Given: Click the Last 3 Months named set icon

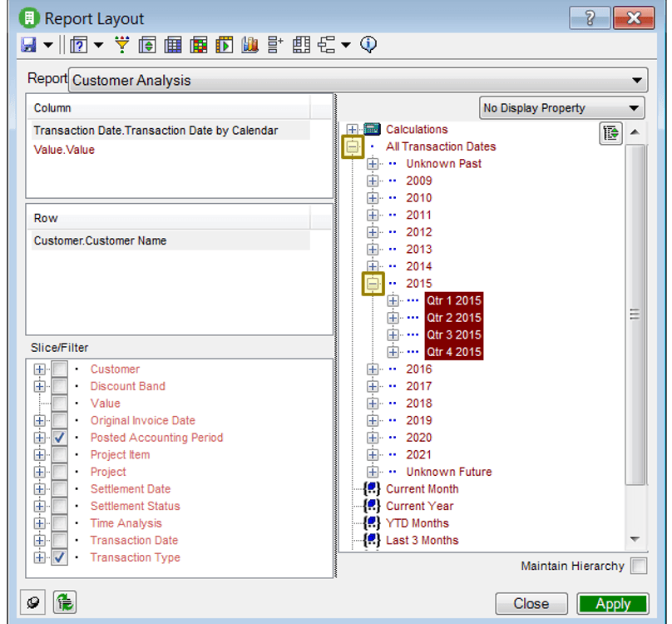Looking at the screenshot, I should [372, 540].
